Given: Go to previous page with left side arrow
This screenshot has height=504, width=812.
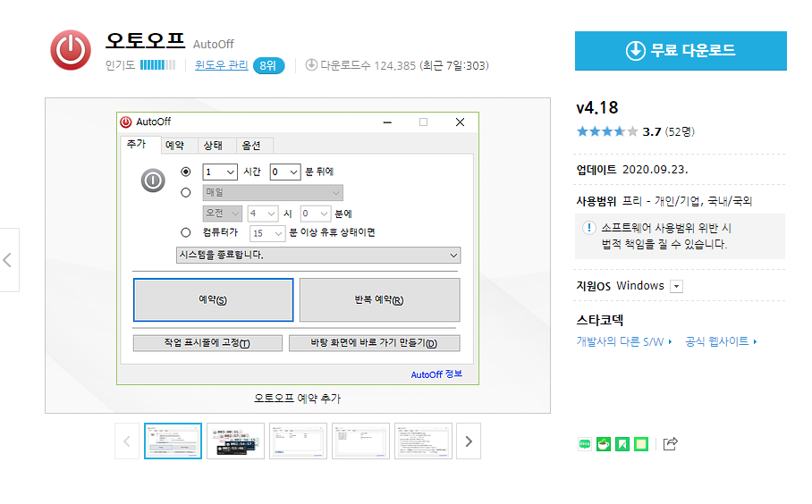Looking at the screenshot, I should [x=8, y=260].
